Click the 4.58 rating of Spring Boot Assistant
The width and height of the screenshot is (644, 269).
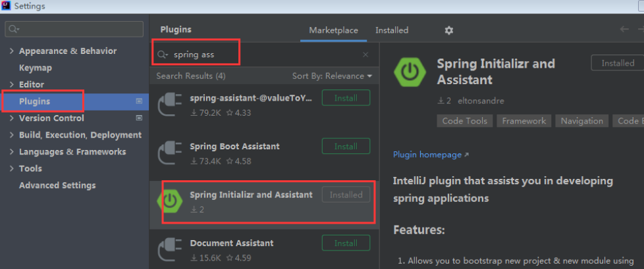[x=238, y=161]
